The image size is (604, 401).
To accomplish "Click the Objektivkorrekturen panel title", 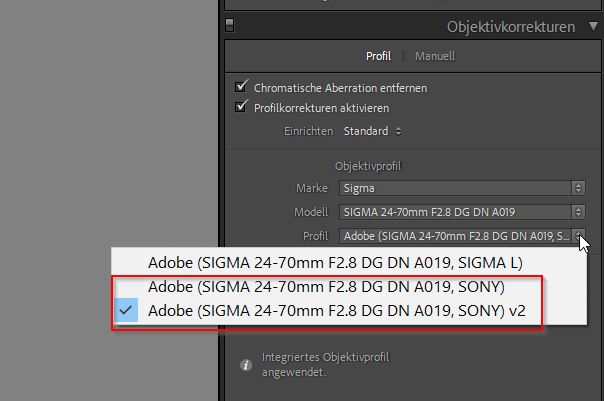I will point(510,27).
